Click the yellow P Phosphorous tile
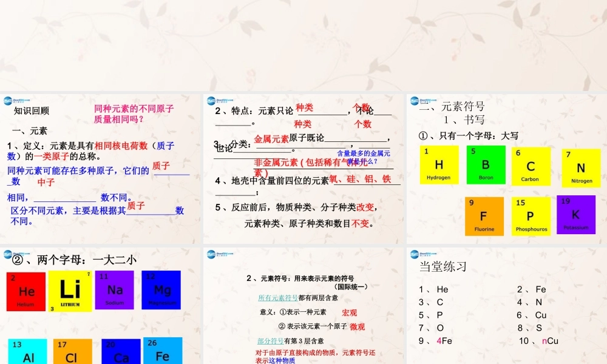The width and height of the screenshot is (607, 364). point(531,215)
